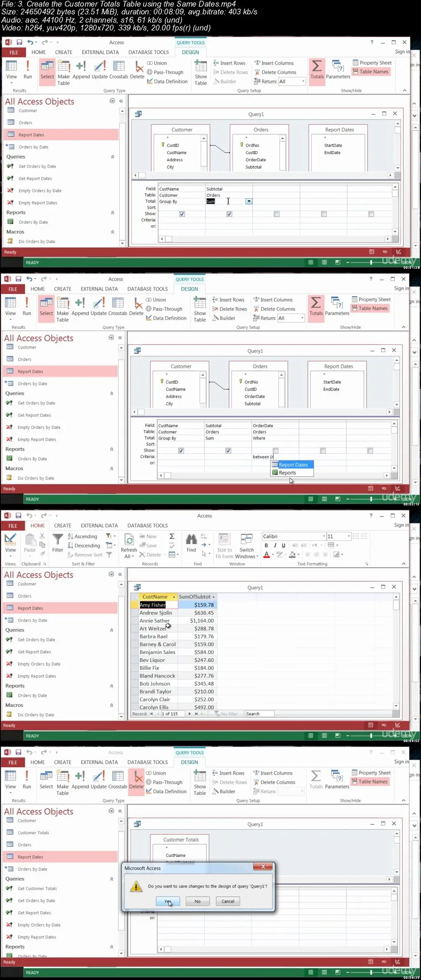Toggle Underline formatting
The height and width of the screenshot is (980, 421).
click(283, 545)
